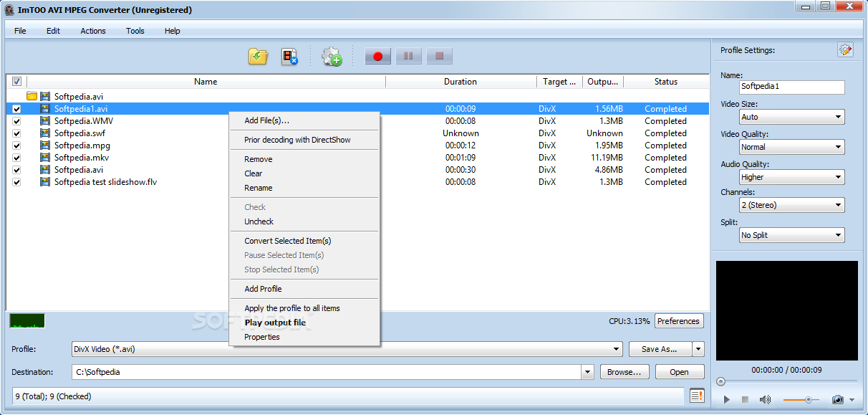Open the Actions menu
Image resolution: width=868 pixels, height=415 pixels.
93,31
